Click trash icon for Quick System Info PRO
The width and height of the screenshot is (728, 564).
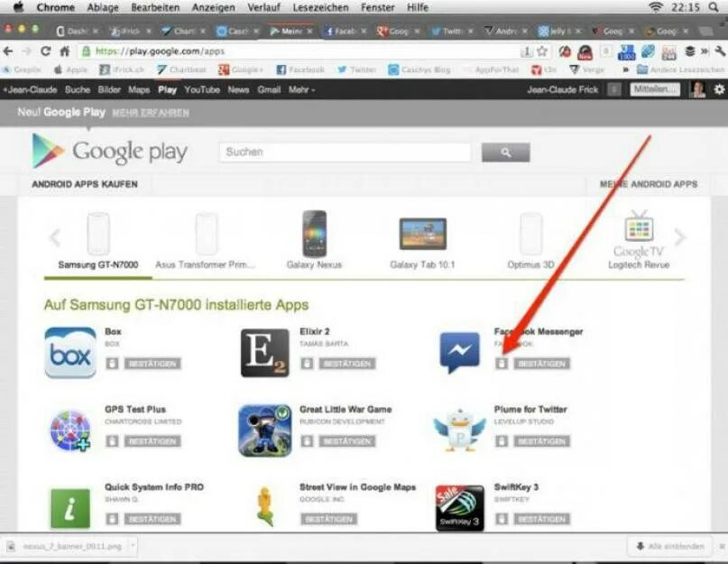(x=112, y=519)
